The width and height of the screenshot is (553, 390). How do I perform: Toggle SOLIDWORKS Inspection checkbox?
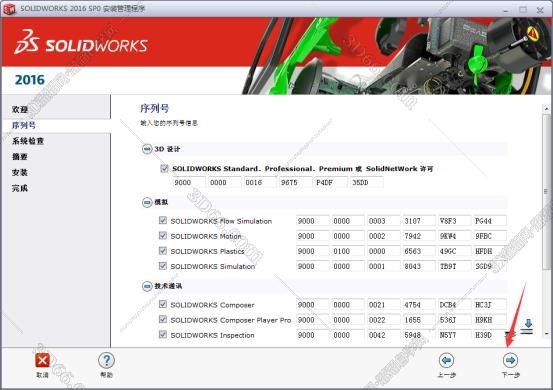[x=163, y=334]
